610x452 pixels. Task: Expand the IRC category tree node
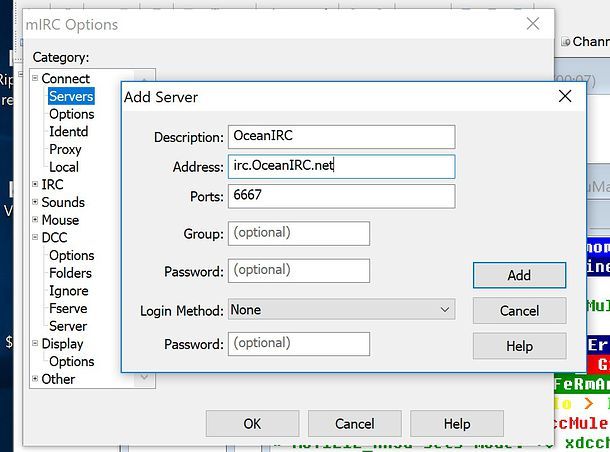35,184
